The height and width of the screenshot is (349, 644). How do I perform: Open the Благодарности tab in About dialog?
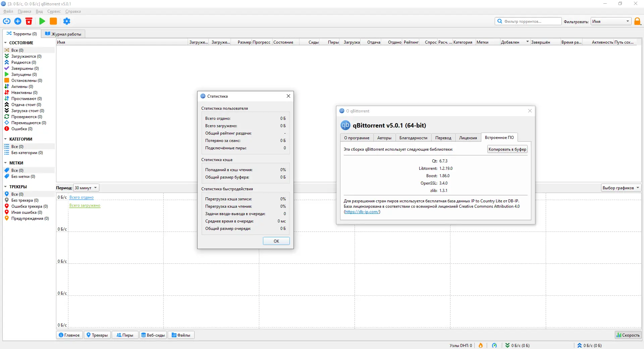click(x=413, y=138)
